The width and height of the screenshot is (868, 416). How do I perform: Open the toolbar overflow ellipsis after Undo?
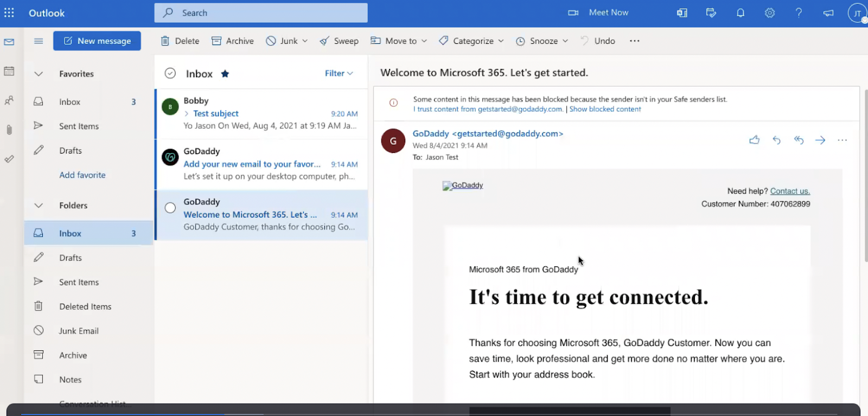click(635, 41)
